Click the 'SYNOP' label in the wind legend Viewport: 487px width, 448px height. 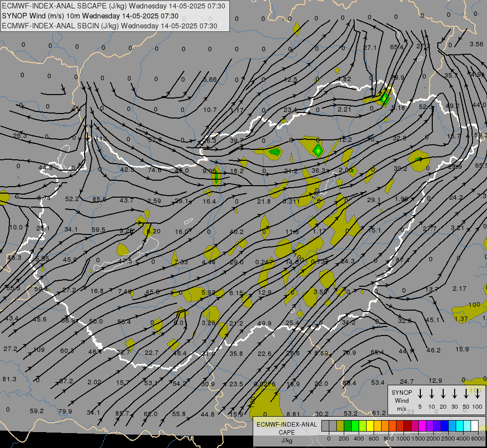coord(401,392)
